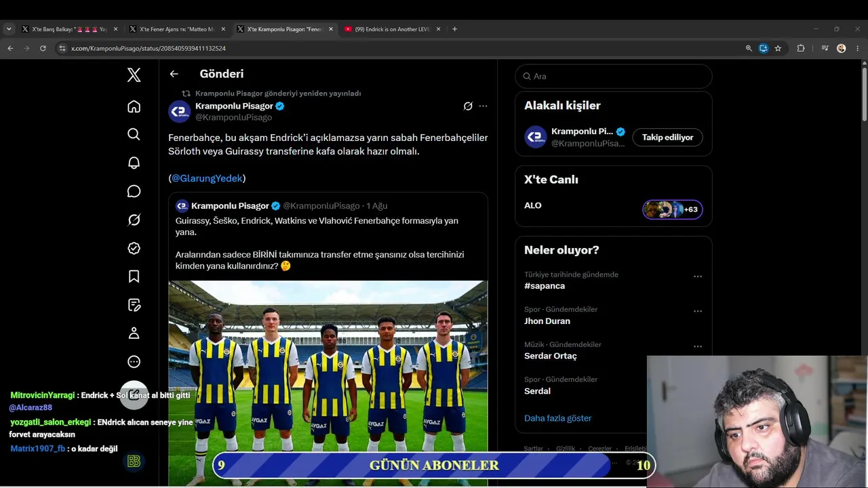Open the media controls toolbar icon
Viewport: 868px width, 488px height.
tap(825, 48)
